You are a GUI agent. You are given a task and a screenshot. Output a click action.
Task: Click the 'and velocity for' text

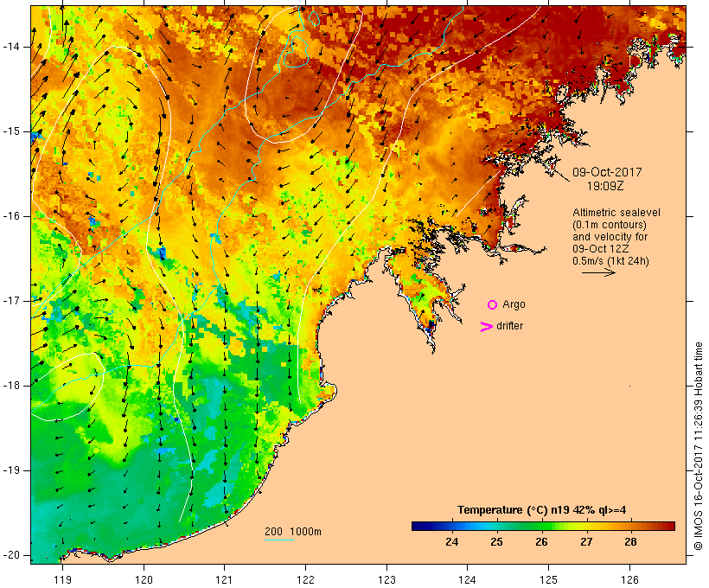coord(610,237)
